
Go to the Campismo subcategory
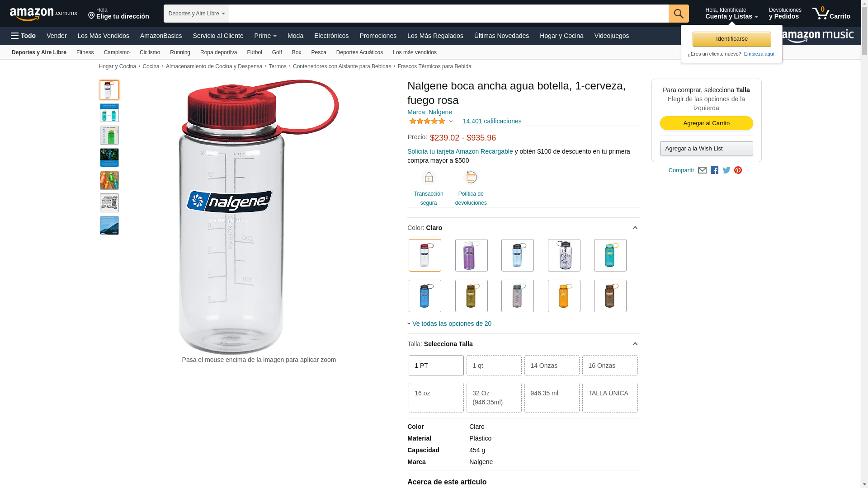coord(117,52)
